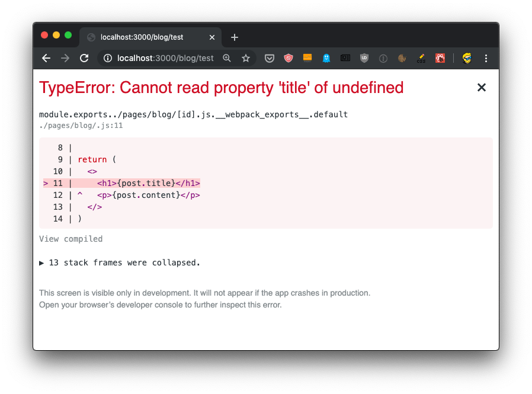Open the page info circle icon
Viewport: 532px width, 394px height.
pos(383,58)
